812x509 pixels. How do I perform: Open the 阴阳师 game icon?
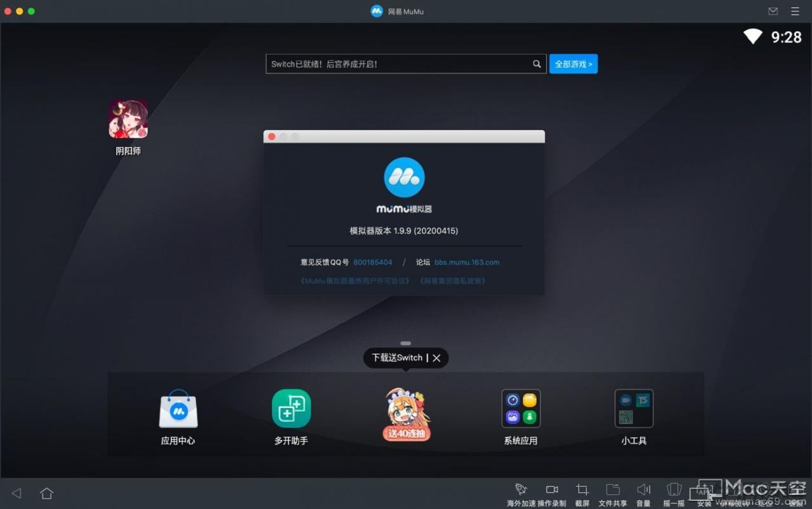coord(128,119)
